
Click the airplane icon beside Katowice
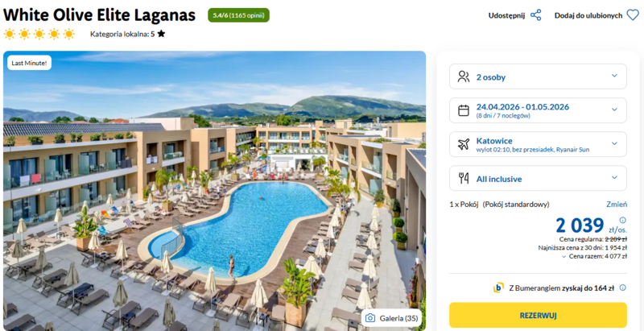click(464, 144)
